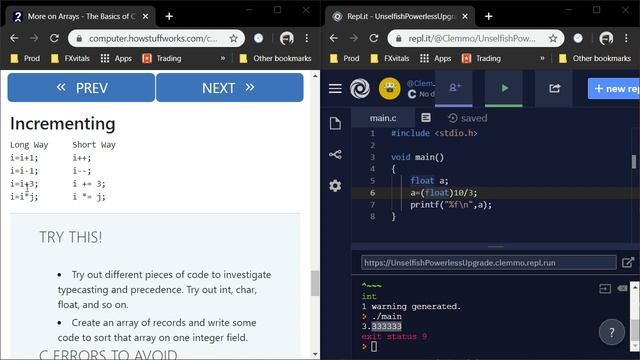Open the Repl.it hamburger menu
Image resolution: width=640 pixels, height=360 pixels.
[335, 88]
